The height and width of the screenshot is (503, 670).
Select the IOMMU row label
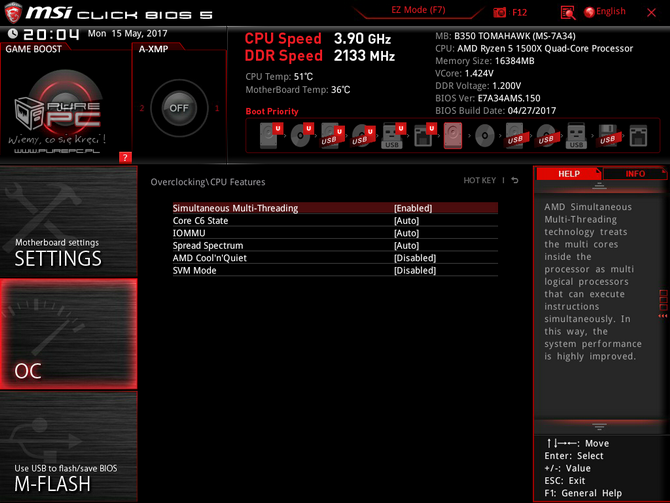coord(189,233)
